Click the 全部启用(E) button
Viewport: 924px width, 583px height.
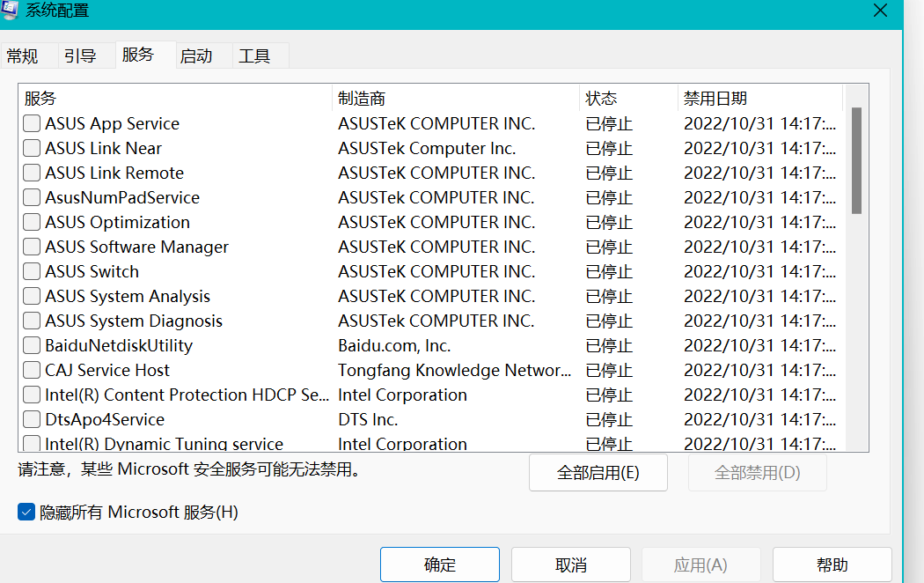(598, 473)
